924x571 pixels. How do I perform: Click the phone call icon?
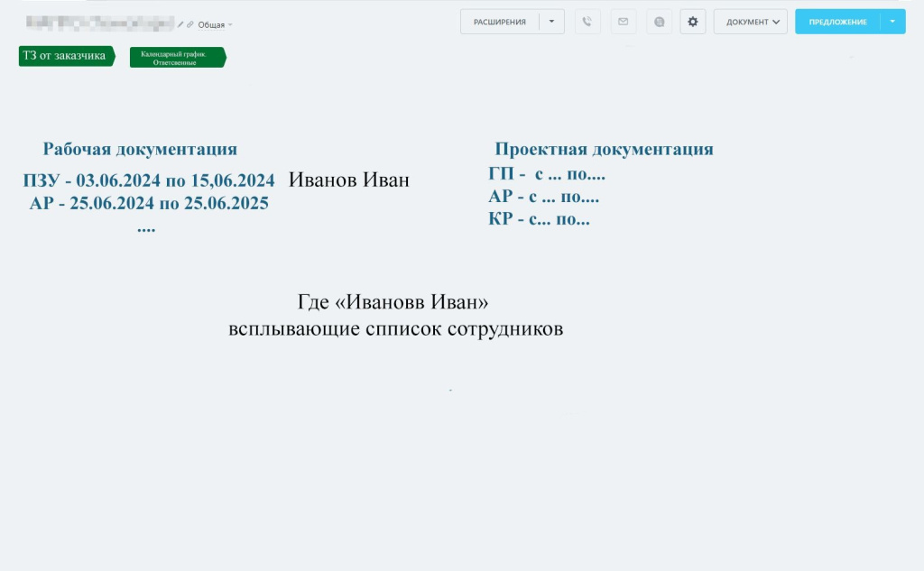587,22
